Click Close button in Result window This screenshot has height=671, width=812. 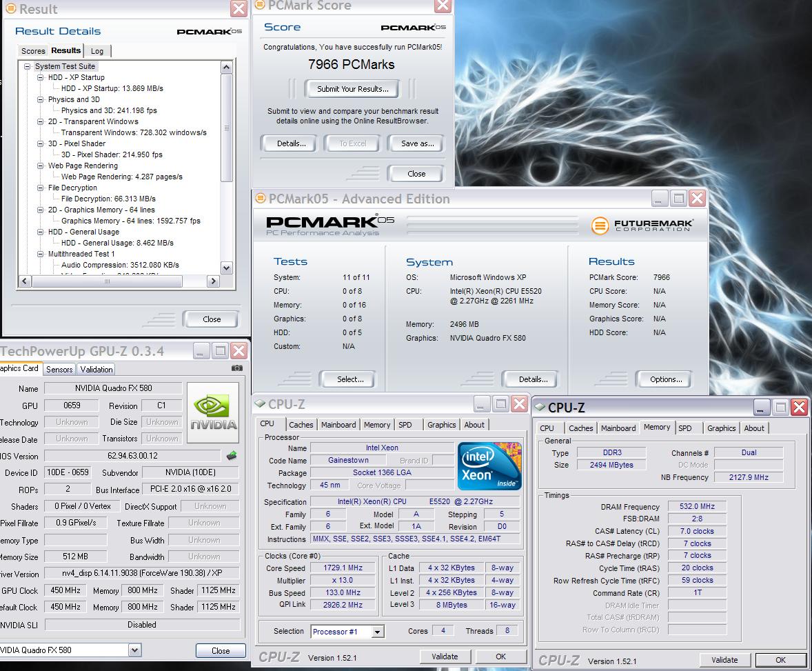pyautogui.click(x=212, y=319)
